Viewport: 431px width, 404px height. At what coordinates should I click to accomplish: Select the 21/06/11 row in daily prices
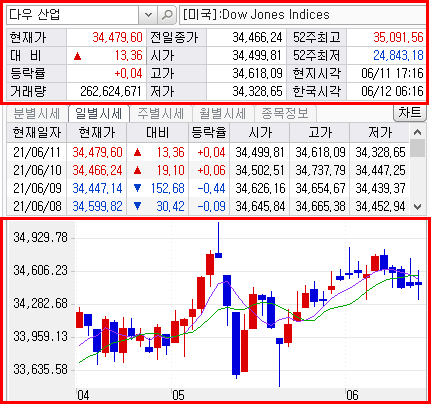[207, 152]
